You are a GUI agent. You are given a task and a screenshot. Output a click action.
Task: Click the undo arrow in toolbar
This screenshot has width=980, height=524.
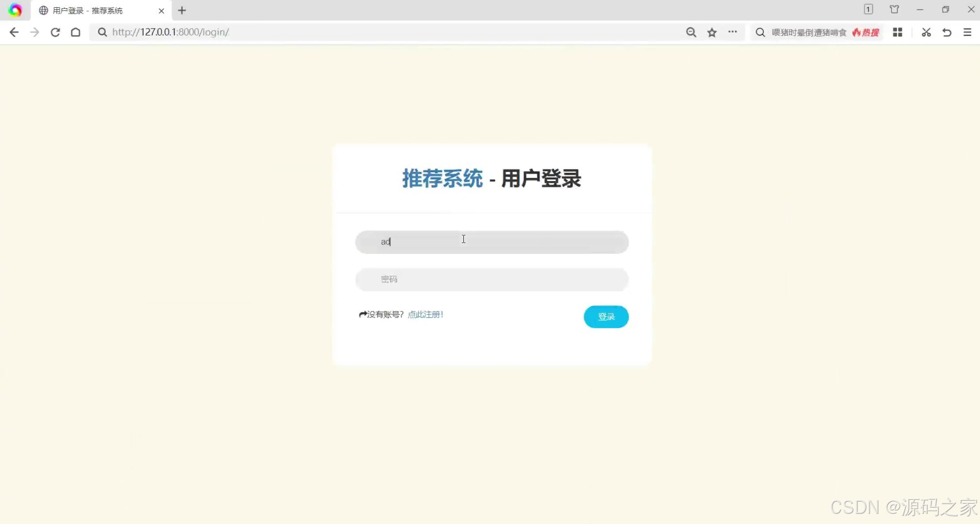point(947,32)
